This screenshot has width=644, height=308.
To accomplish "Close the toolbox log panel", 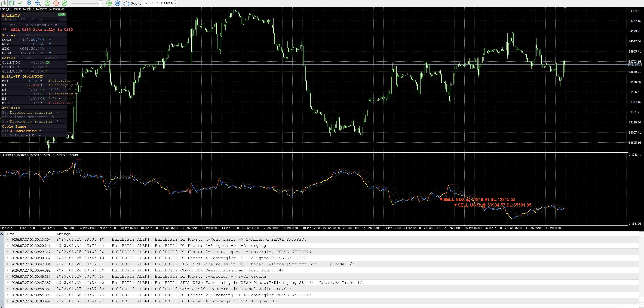I will [2, 234].
